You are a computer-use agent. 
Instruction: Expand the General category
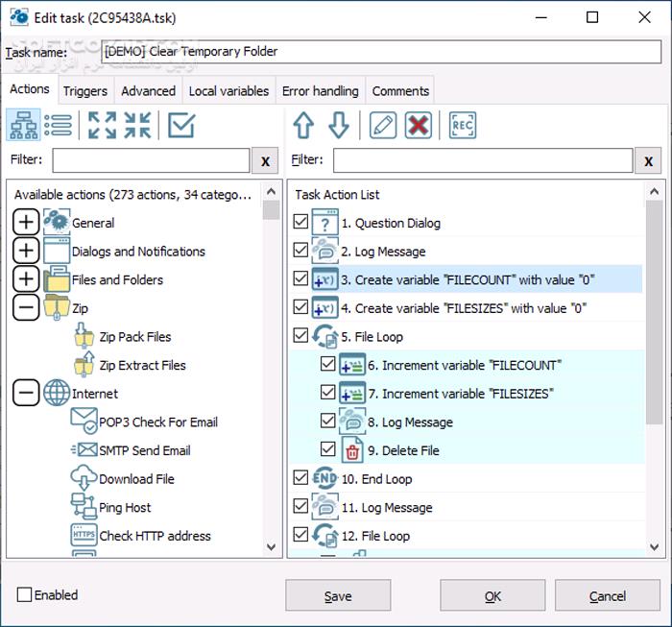click(26, 222)
